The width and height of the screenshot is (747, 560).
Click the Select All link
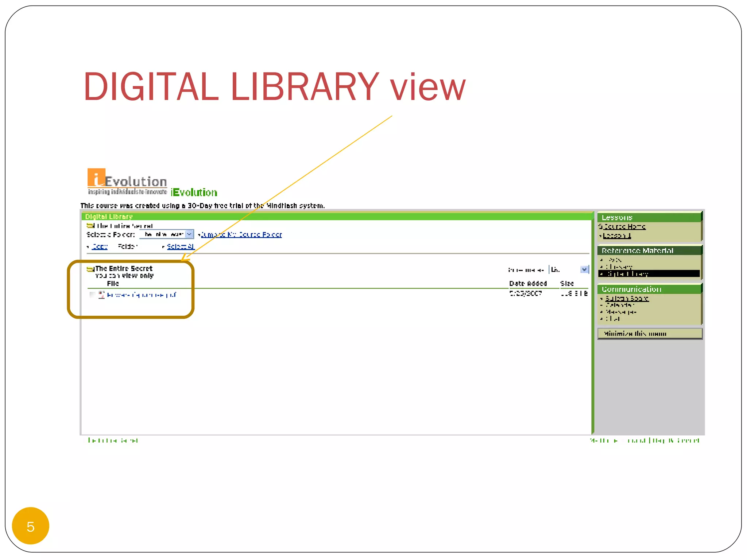pos(181,246)
